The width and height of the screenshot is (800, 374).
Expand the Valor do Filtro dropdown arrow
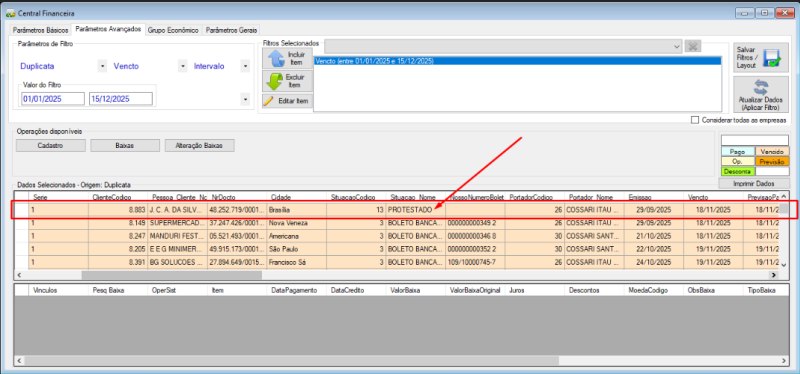coord(245,99)
